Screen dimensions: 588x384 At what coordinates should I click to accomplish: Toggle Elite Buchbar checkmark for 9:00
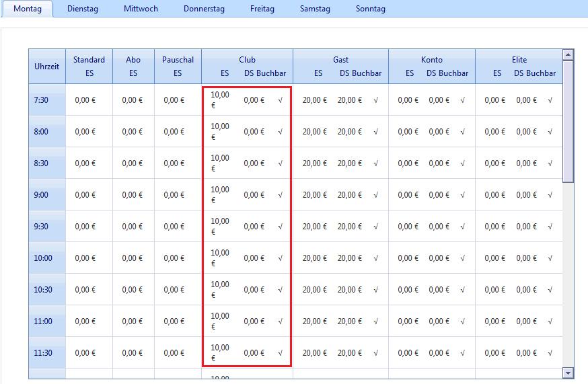(550, 195)
